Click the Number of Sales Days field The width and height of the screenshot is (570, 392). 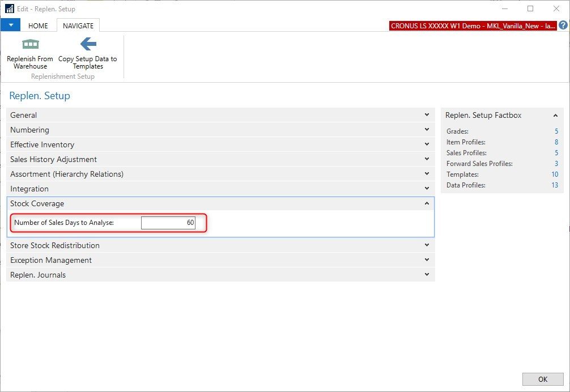[x=168, y=223]
